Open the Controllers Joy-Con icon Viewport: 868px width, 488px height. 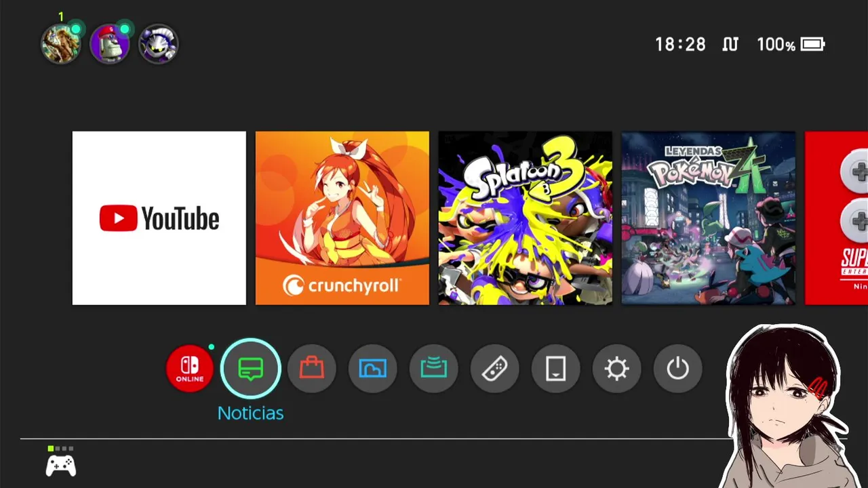tap(495, 369)
